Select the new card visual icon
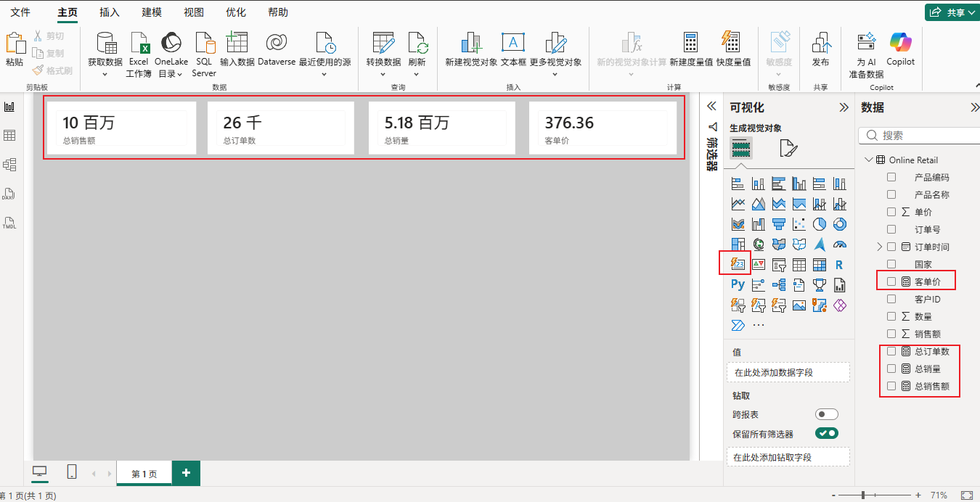The height and width of the screenshot is (502, 980). point(738,264)
